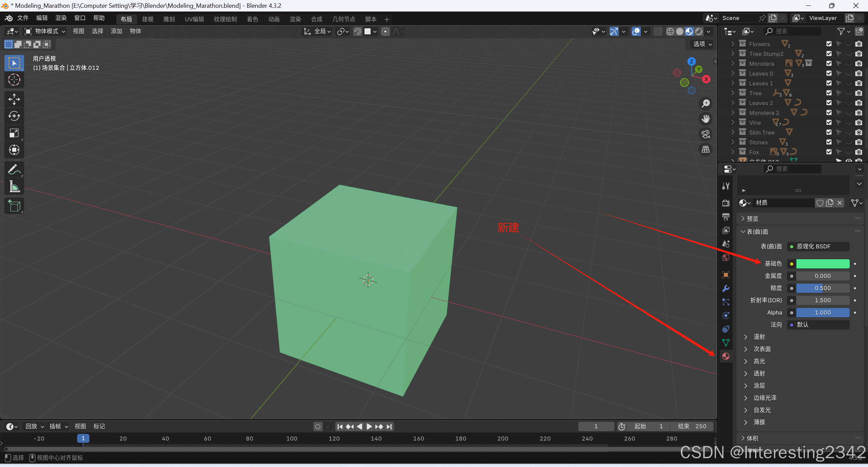Expand the Fox collection in outliner
Screen dimensions: 868x467
733,152
